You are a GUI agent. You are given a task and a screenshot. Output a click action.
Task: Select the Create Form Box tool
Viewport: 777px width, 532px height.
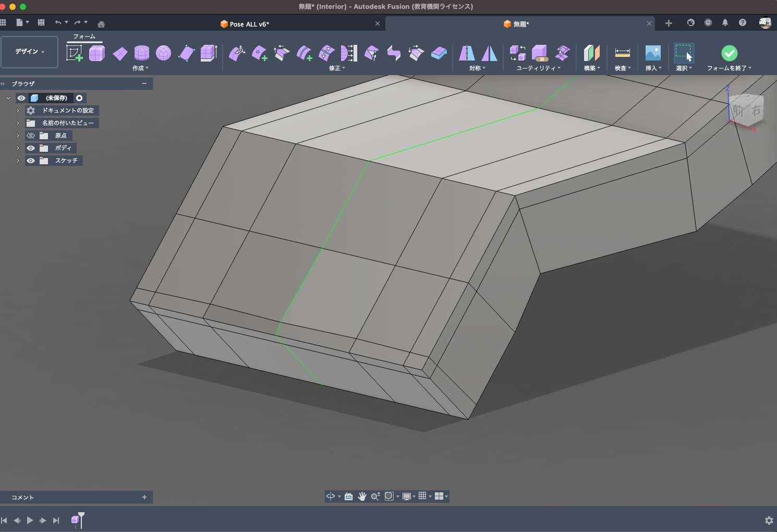97,53
